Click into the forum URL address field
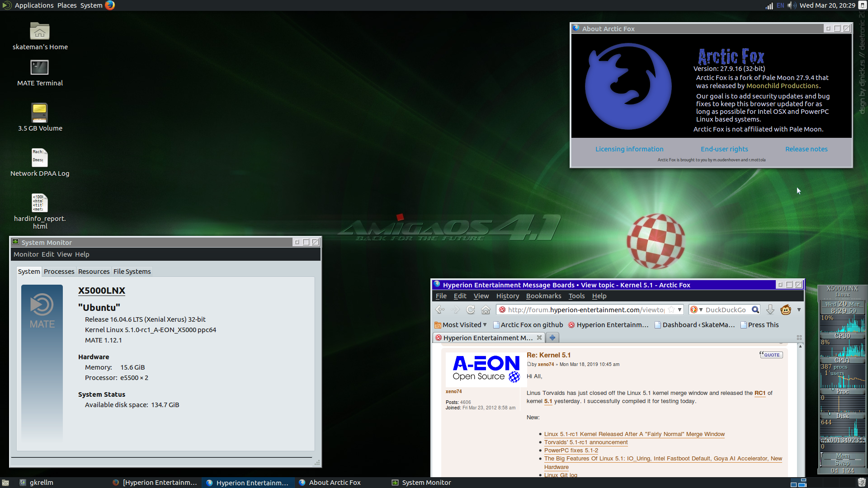868x488 pixels. pyautogui.click(x=585, y=310)
